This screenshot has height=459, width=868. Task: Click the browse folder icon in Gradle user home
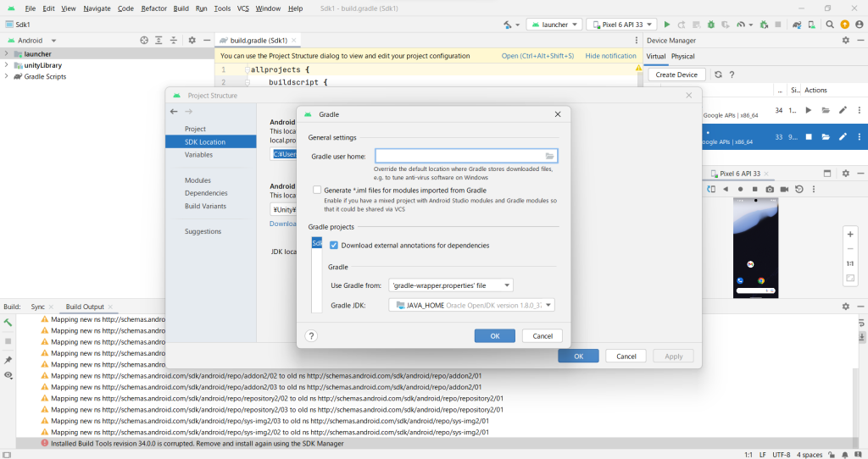549,157
